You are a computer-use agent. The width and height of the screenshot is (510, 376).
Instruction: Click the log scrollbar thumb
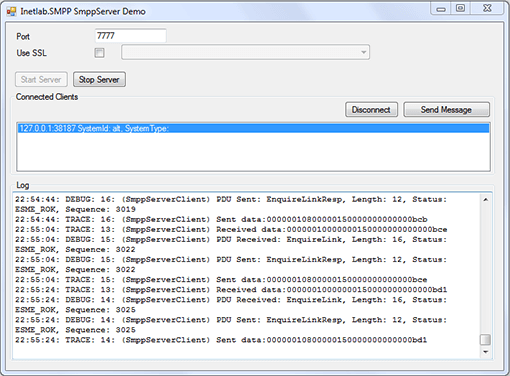point(485,340)
